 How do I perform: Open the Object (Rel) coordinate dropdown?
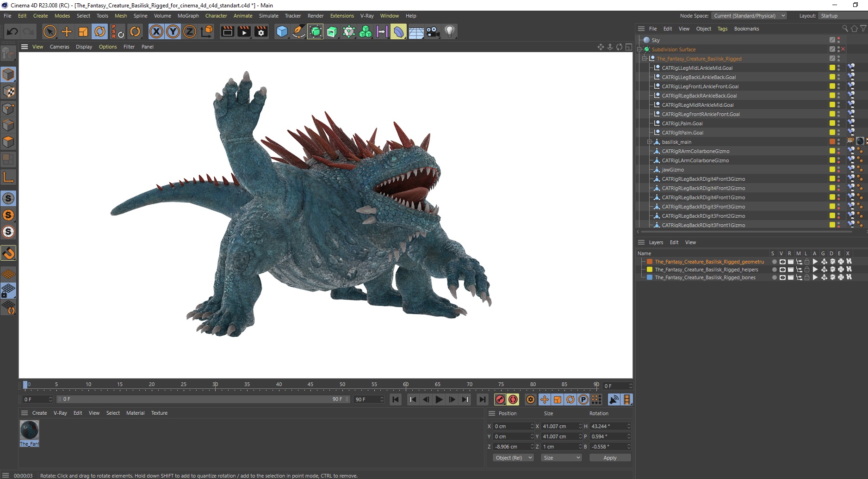[x=513, y=458]
